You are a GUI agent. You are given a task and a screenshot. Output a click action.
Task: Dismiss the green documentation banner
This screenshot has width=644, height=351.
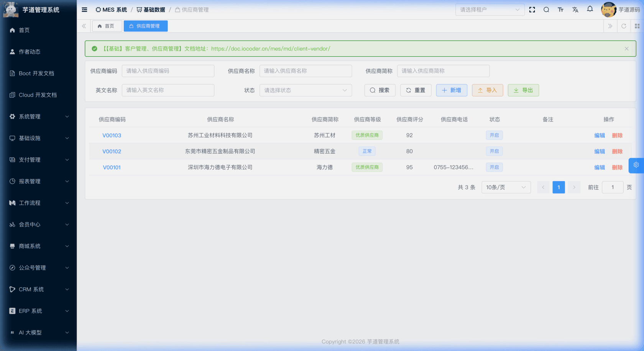coord(626,49)
